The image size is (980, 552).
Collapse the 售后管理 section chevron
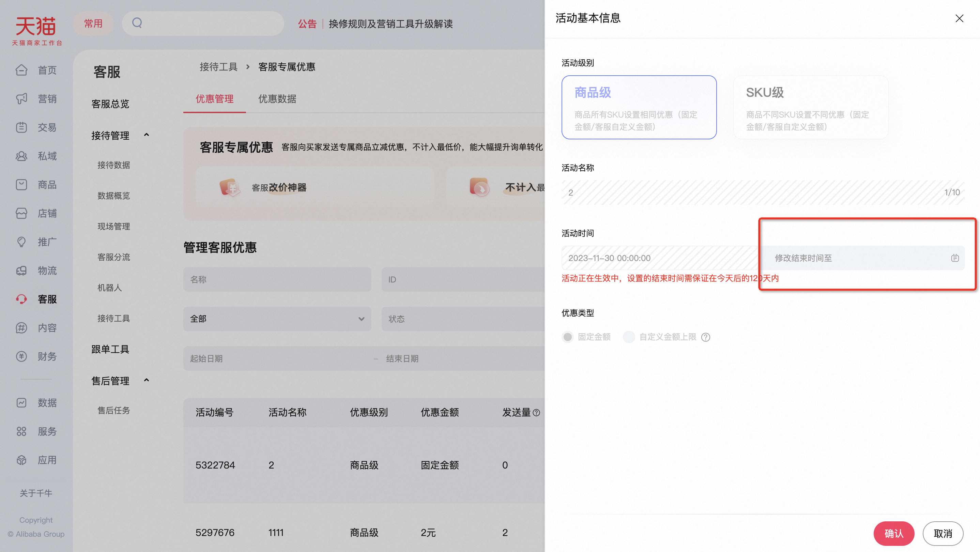(147, 380)
